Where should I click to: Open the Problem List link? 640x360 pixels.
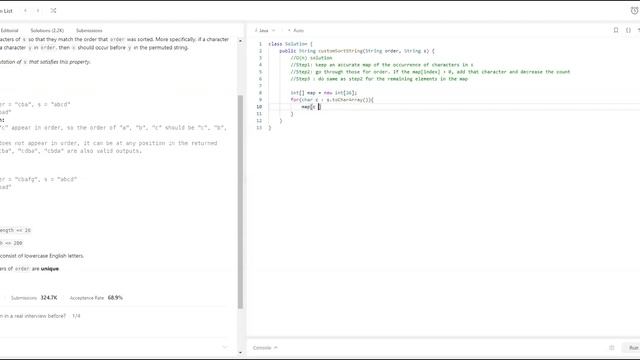coord(6,11)
